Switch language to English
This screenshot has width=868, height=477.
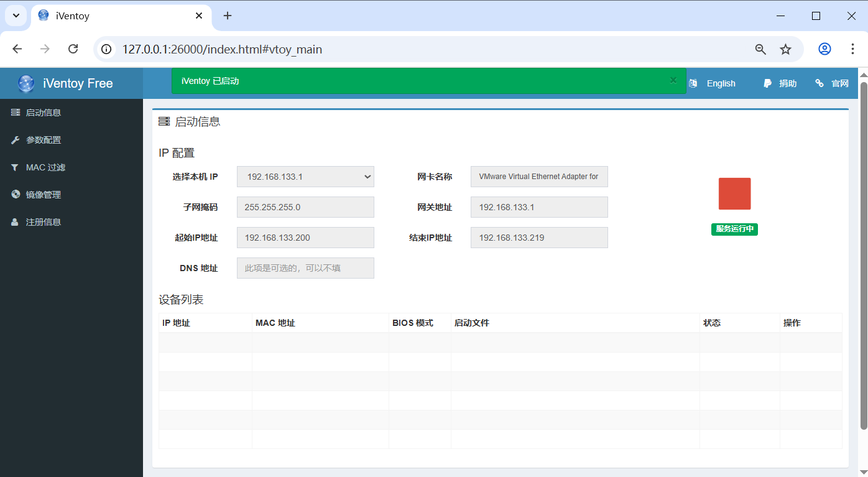click(x=721, y=83)
